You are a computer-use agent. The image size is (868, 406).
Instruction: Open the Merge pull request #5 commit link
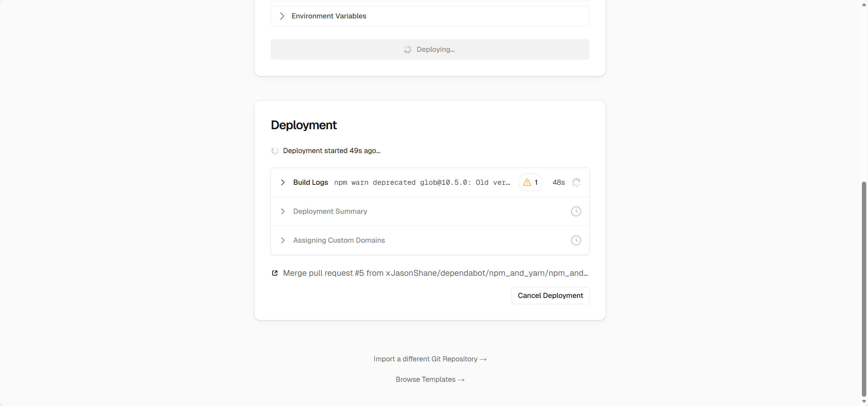pos(435,273)
